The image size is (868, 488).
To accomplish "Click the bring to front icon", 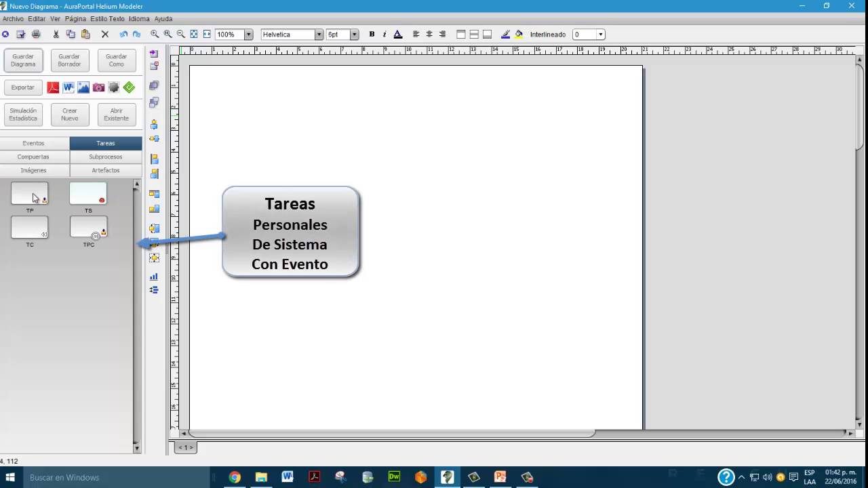I will (x=154, y=86).
